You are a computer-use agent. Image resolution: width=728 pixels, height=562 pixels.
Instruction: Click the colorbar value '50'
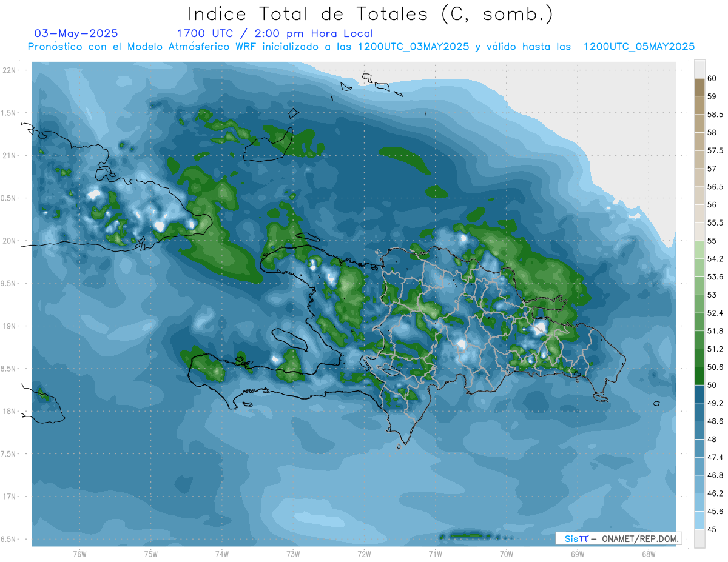712,385
